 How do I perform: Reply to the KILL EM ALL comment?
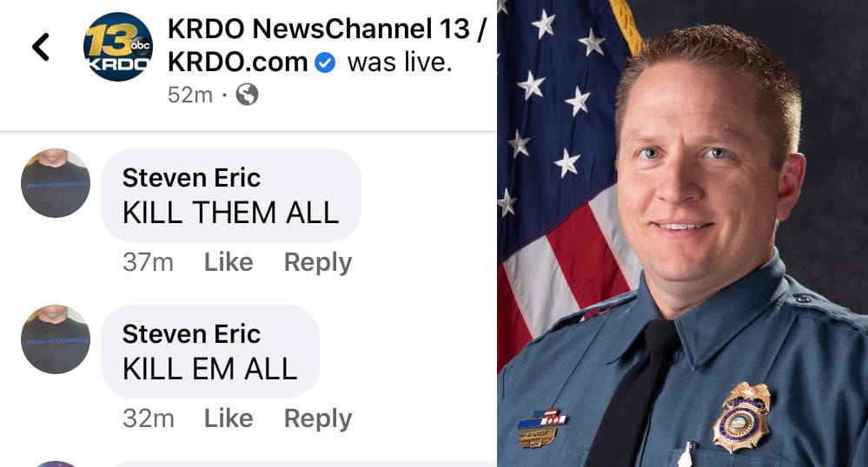[318, 418]
